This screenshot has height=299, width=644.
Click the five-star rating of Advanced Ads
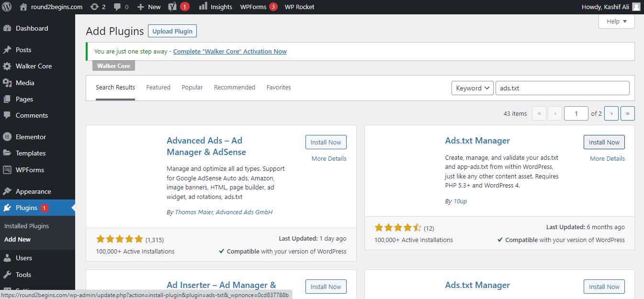[x=119, y=239]
